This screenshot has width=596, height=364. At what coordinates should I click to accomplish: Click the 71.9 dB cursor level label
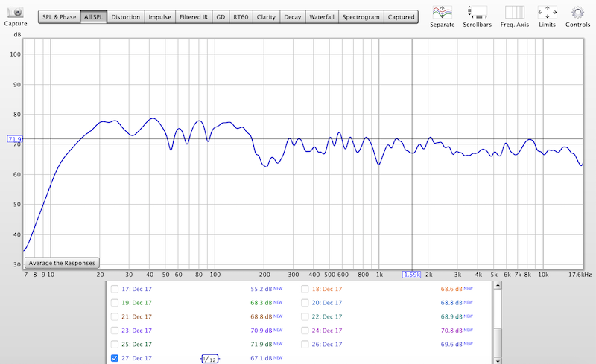[15, 139]
